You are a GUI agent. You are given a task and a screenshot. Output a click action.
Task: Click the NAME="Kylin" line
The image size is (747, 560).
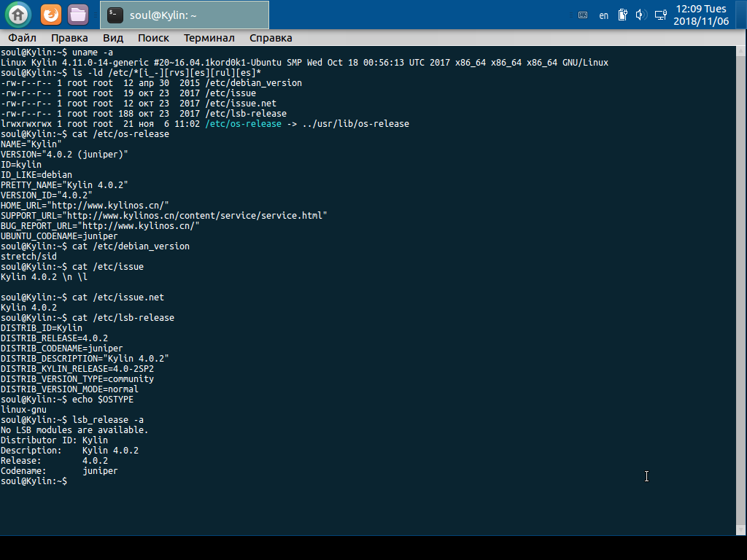coord(31,144)
